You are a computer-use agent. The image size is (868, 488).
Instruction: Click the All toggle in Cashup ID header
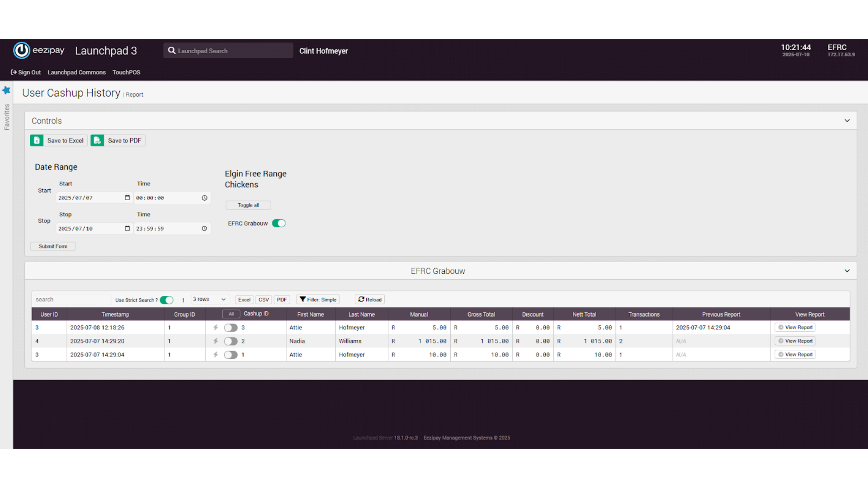pyautogui.click(x=231, y=314)
